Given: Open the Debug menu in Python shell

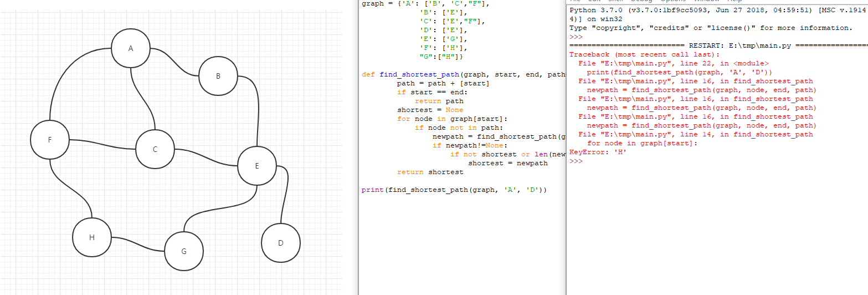Looking at the screenshot, I should coord(641,1).
